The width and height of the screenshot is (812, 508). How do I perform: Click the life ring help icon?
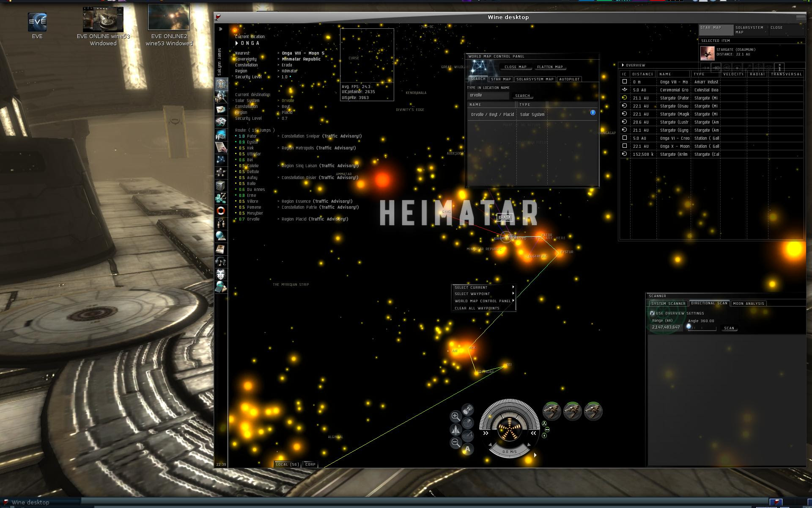[x=221, y=211]
